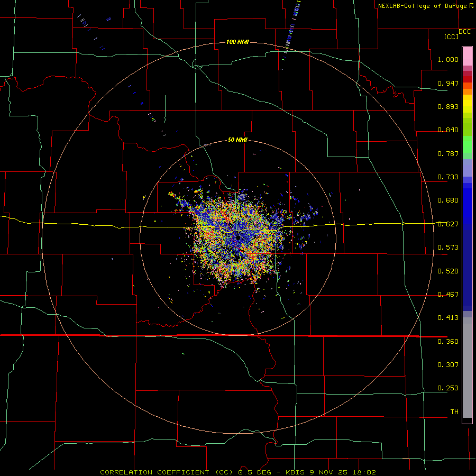The height and width of the screenshot is (476, 476).
Task: Click the 0.680 scale value
Action: 448,200
